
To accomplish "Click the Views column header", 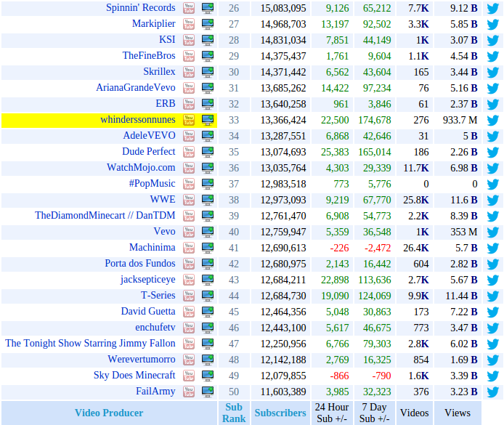I will point(458,413).
